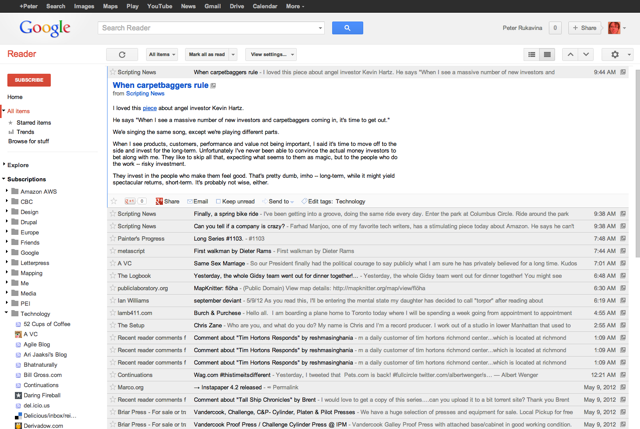Open Calendar from top navigation bar
The image size is (640, 429).
265,6
